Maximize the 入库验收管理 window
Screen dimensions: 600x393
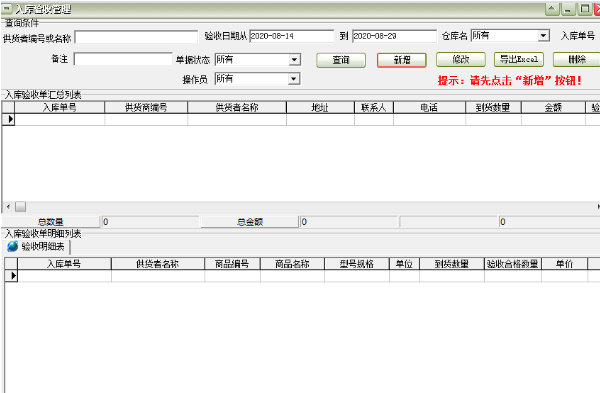click(584, 9)
